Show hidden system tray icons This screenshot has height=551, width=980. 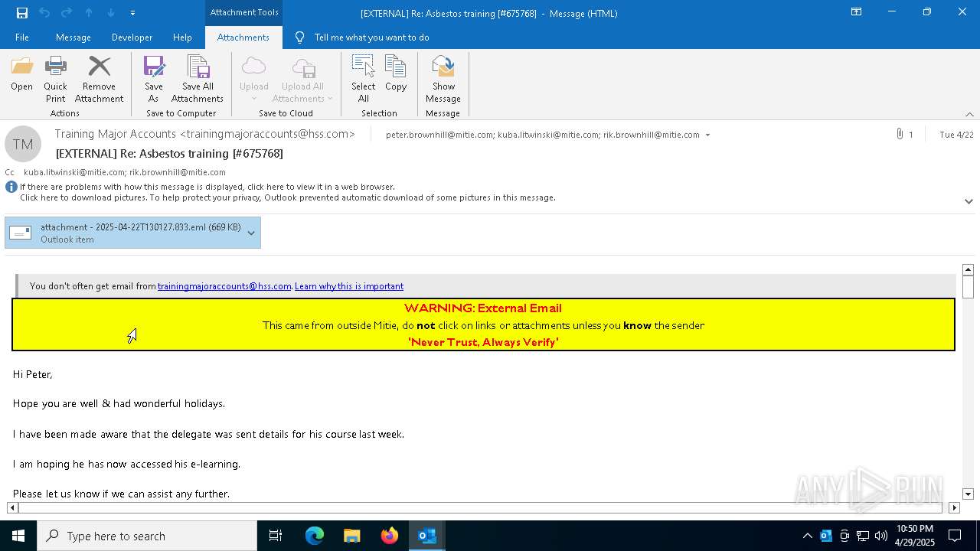click(x=807, y=536)
